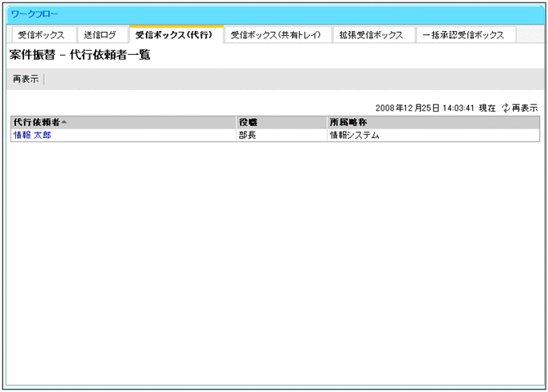Open the 受信ボックス(共有トレイ) tab
The height and width of the screenshot is (392, 548).
(276, 35)
